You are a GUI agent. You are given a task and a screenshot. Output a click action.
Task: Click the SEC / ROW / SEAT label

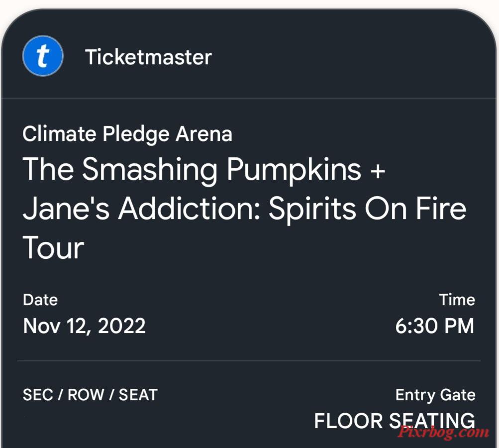point(90,395)
